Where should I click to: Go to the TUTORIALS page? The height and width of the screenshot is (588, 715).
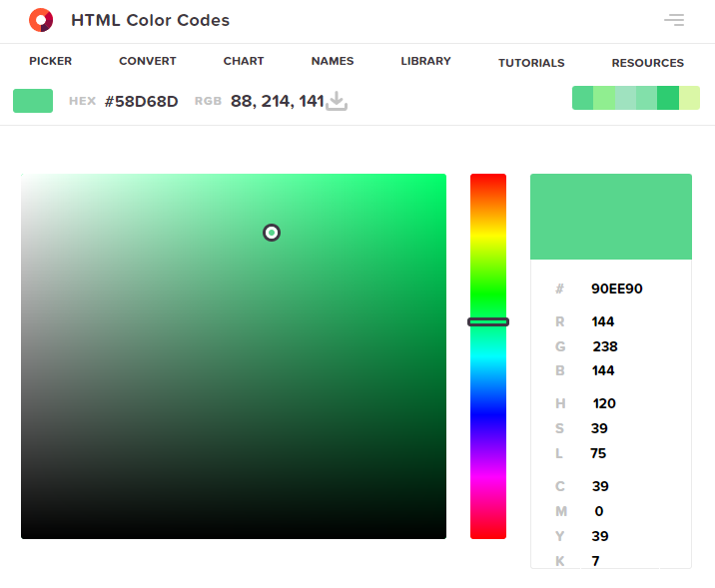click(x=531, y=63)
